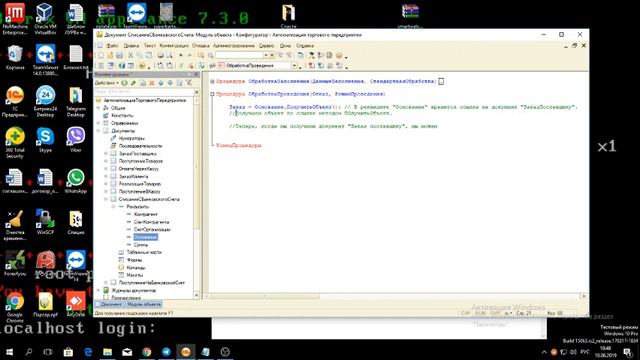Click the configuration tree search field
Screen dimensions: 640x360
coord(143,92)
